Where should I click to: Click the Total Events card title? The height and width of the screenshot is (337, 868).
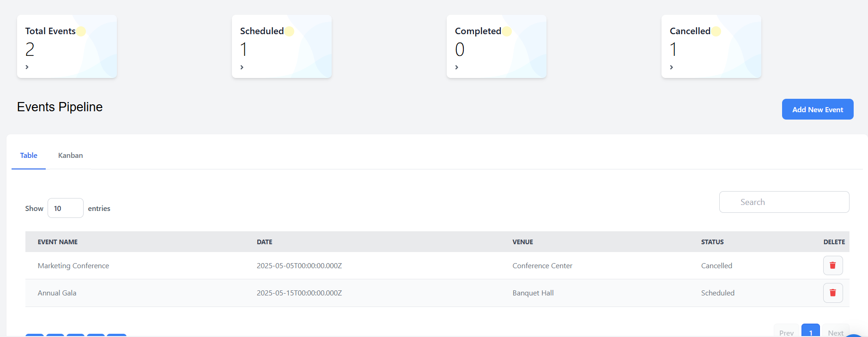click(50, 31)
